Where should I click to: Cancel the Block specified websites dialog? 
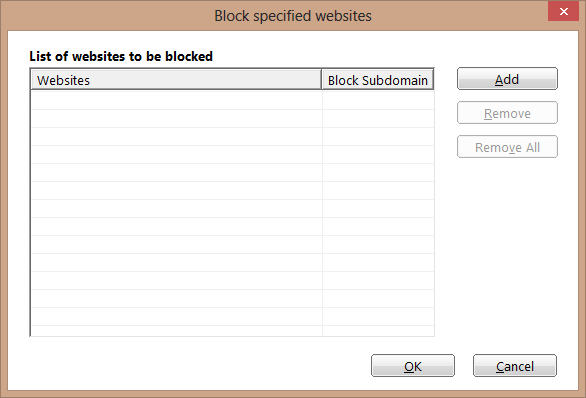[515, 366]
